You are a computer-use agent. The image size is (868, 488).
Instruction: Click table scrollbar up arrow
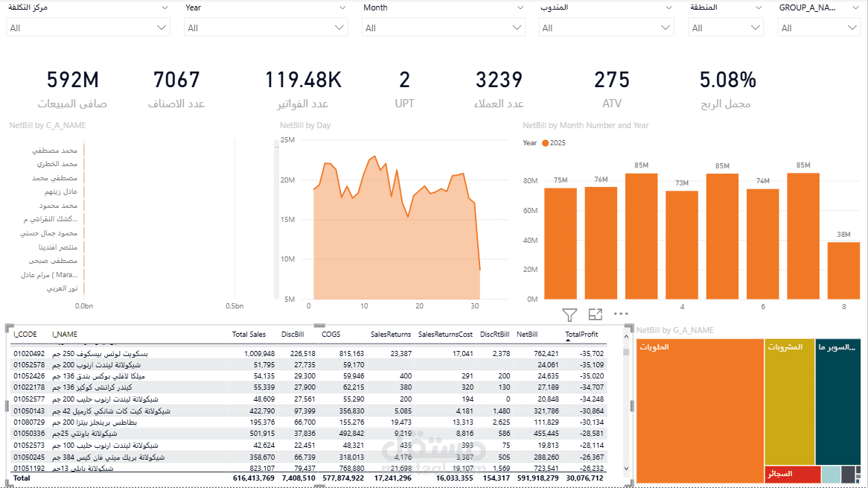(626, 336)
